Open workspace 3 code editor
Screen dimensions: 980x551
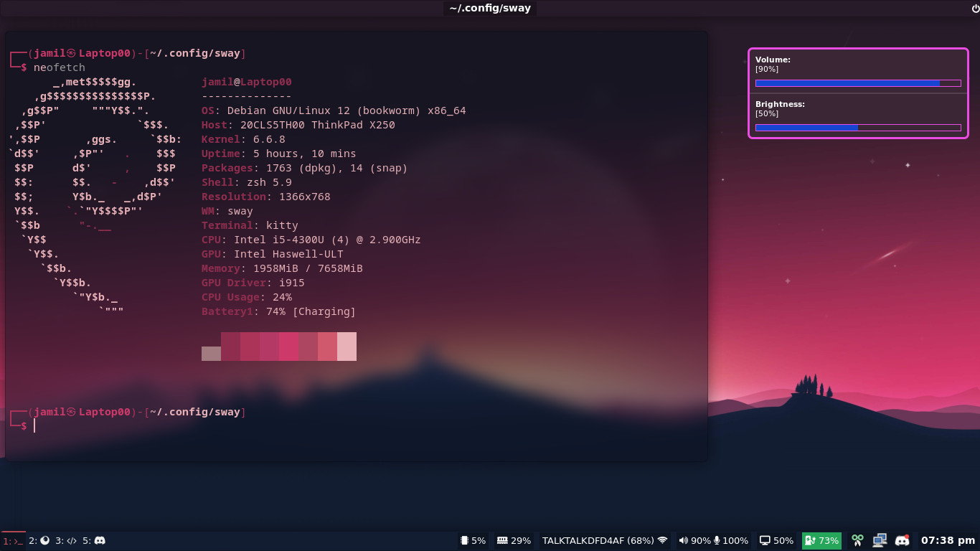coord(66,541)
